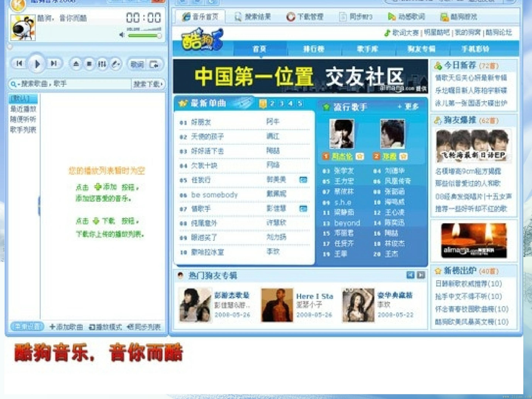Open the 排行榜 navigation tab
The width and height of the screenshot is (532, 399).
pos(314,49)
